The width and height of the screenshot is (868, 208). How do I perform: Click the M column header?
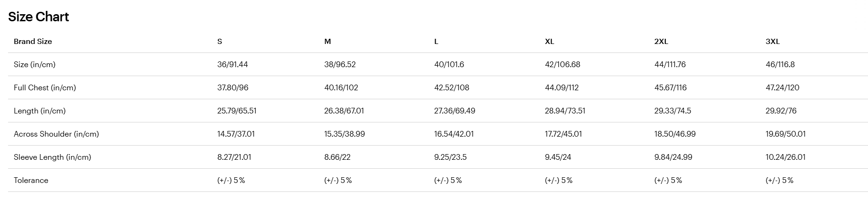point(328,41)
